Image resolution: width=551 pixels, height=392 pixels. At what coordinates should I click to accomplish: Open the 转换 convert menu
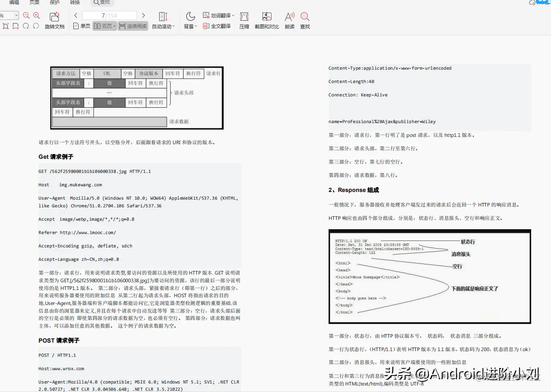point(75,3)
